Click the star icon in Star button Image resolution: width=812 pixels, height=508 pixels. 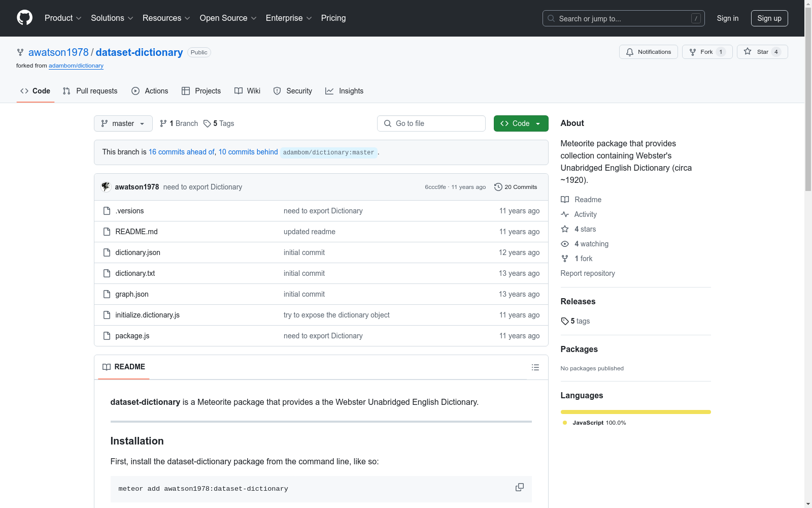pyautogui.click(x=748, y=51)
